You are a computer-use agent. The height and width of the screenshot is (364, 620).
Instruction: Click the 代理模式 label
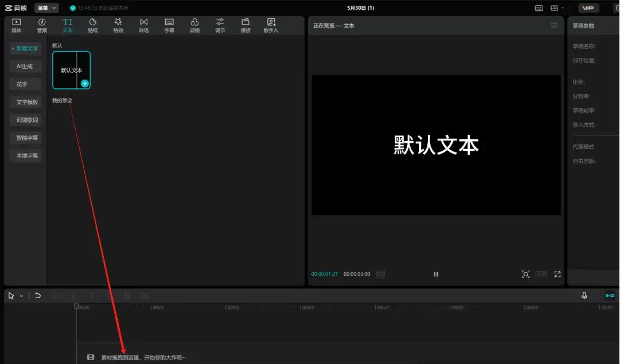point(583,147)
